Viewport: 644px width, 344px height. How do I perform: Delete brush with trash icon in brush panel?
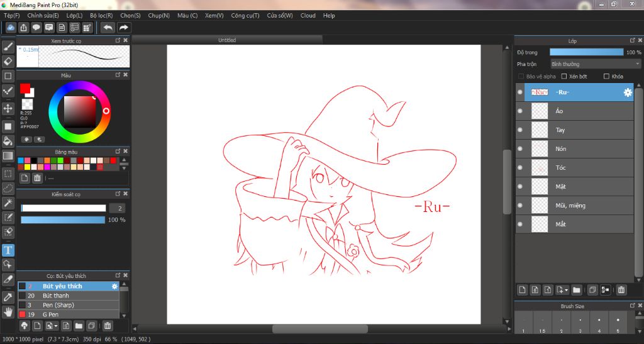pos(107,326)
